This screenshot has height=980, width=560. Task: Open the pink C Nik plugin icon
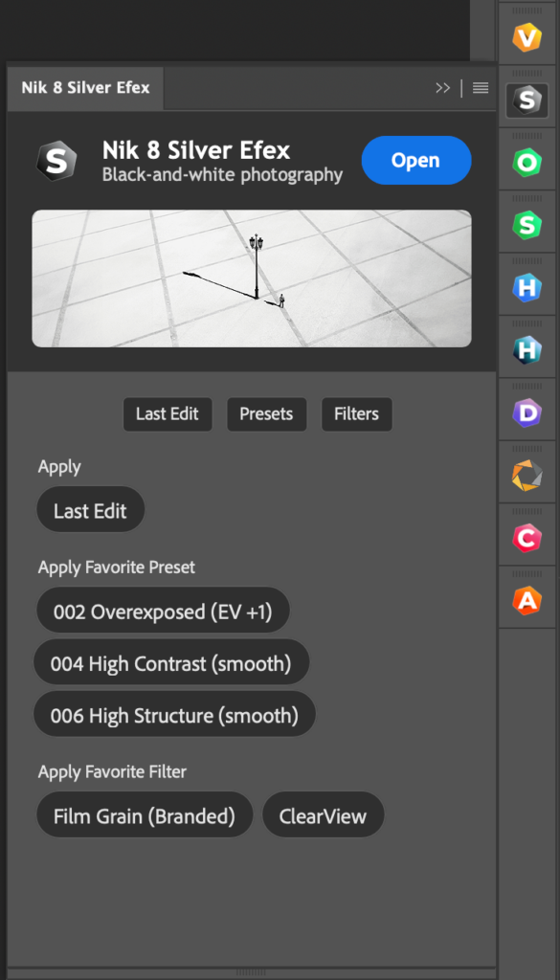[526, 538]
